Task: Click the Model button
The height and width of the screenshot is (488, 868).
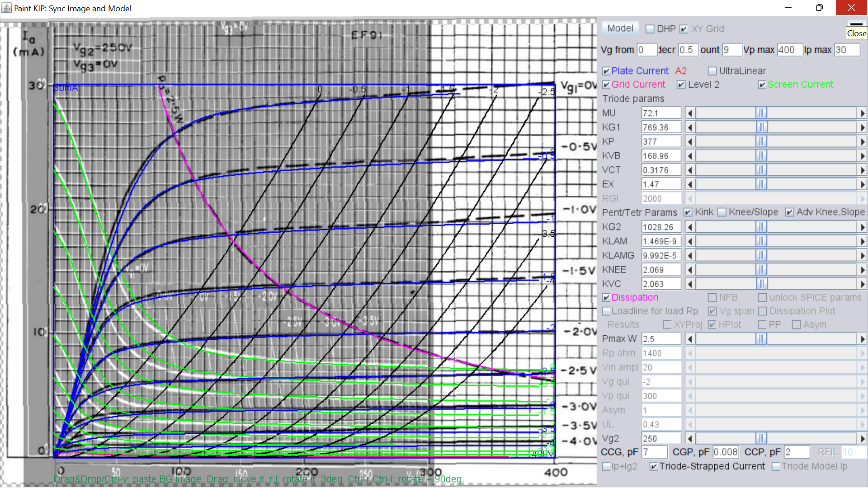Action: click(620, 28)
